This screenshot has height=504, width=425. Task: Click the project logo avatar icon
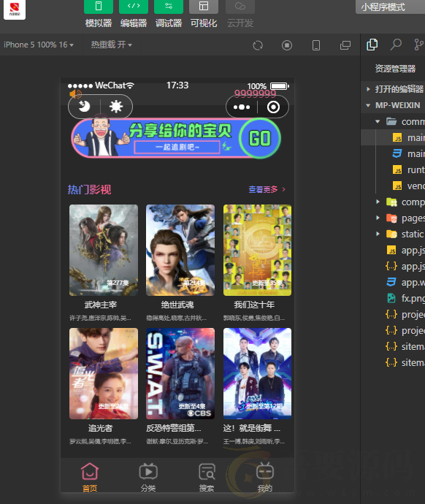(15, 9)
